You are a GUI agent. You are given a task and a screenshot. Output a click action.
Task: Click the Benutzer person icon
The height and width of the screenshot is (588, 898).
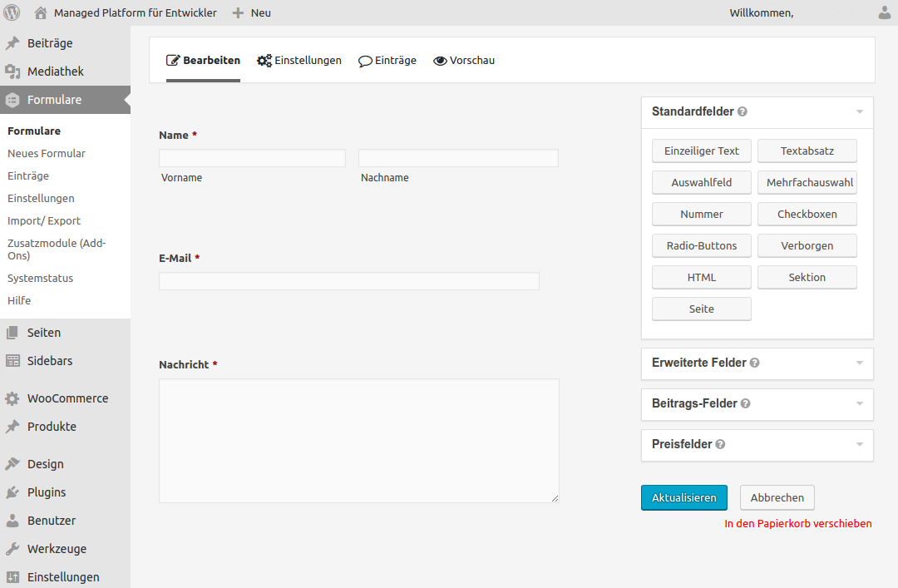(x=12, y=521)
